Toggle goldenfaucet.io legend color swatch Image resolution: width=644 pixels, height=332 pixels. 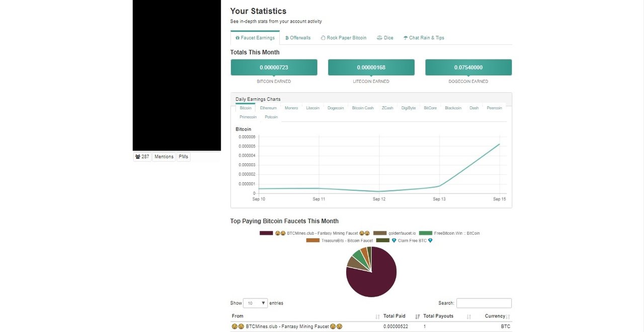[x=380, y=233]
